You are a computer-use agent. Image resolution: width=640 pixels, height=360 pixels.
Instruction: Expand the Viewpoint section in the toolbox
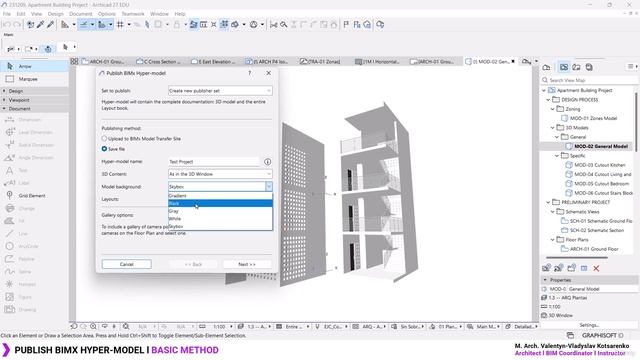point(34,100)
